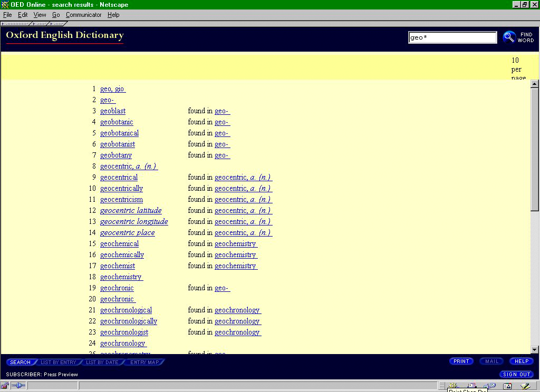The height and width of the screenshot is (392, 540).
Task: Expand the second collapsed toolbar tab
Action: pos(40,24)
